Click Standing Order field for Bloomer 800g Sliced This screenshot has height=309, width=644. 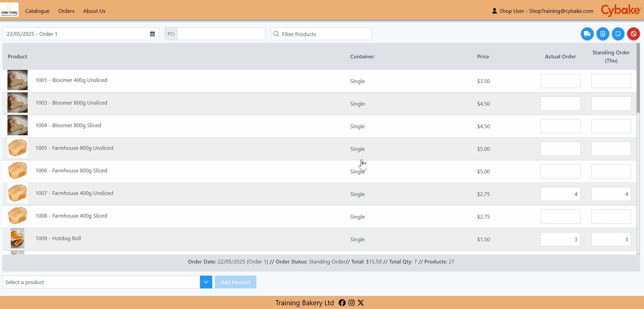(x=611, y=126)
